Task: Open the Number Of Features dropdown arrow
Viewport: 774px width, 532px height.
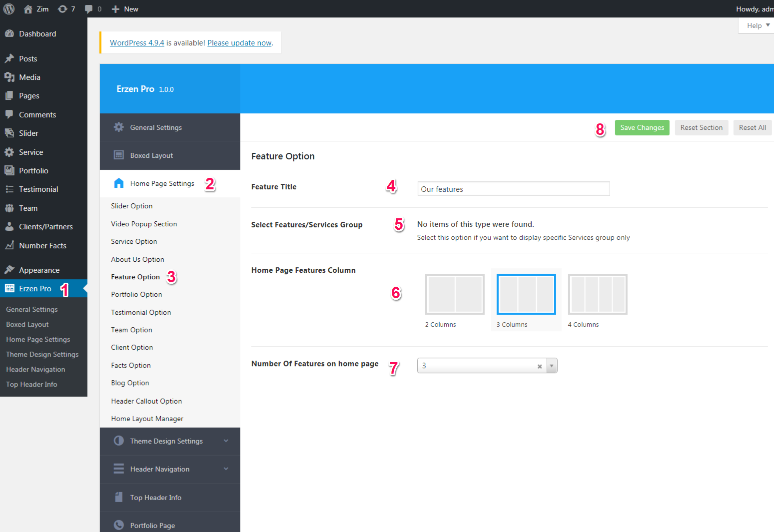Action: point(552,366)
